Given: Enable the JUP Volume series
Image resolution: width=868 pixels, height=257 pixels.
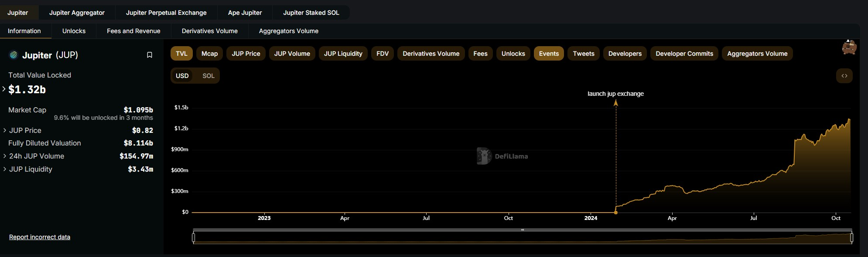Looking at the screenshot, I should (x=292, y=54).
